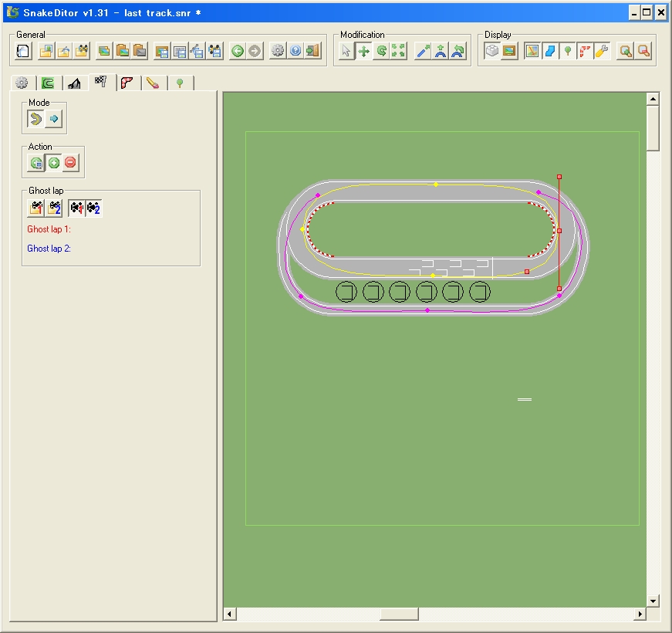Click the vertical scrollbar thumb
This screenshot has height=633, width=672.
pyautogui.click(x=653, y=128)
